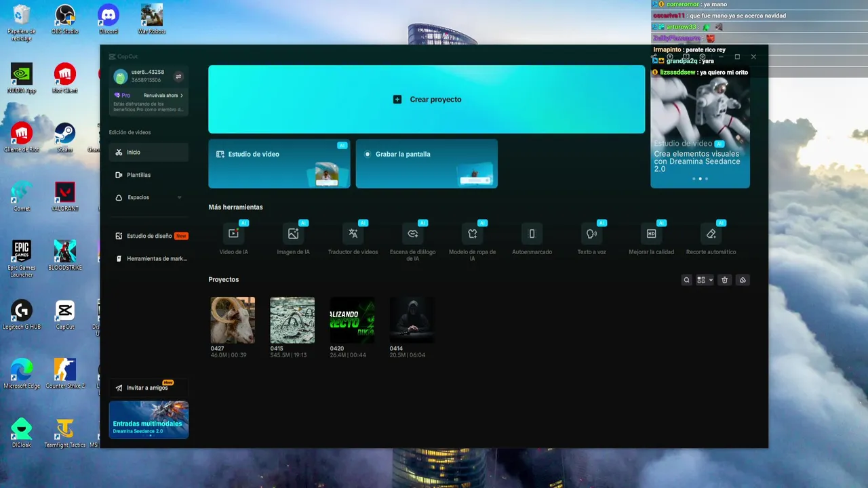Open BLOODSTRIKE desktop icon
This screenshot has height=488, width=868.
[65, 256]
